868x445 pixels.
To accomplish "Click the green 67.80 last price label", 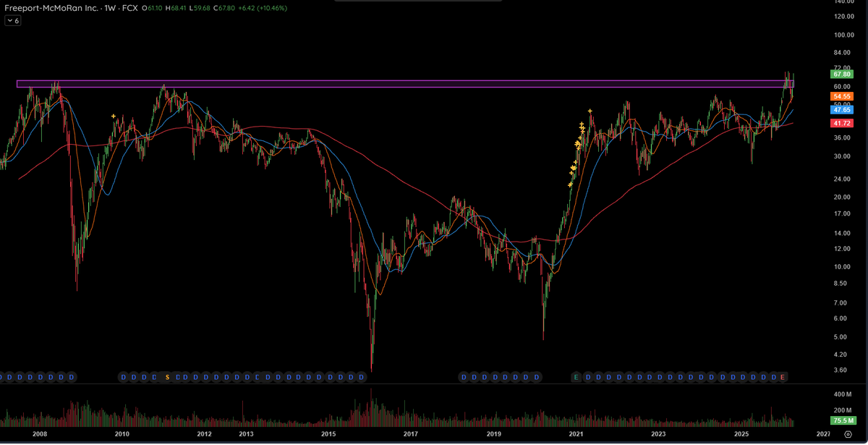I will pos(842,74).
